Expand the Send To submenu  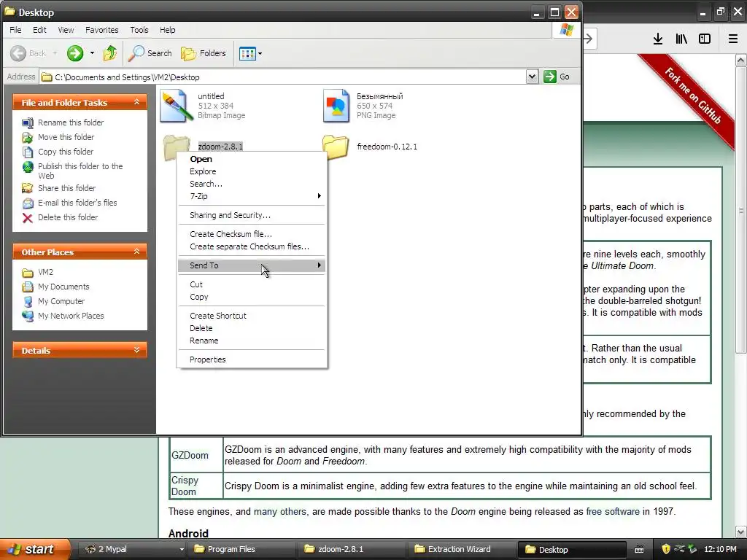point(252,265)
